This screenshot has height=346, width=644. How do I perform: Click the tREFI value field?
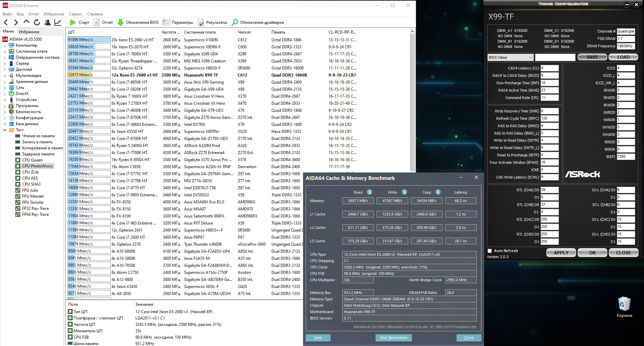click(x=626, y=157)
